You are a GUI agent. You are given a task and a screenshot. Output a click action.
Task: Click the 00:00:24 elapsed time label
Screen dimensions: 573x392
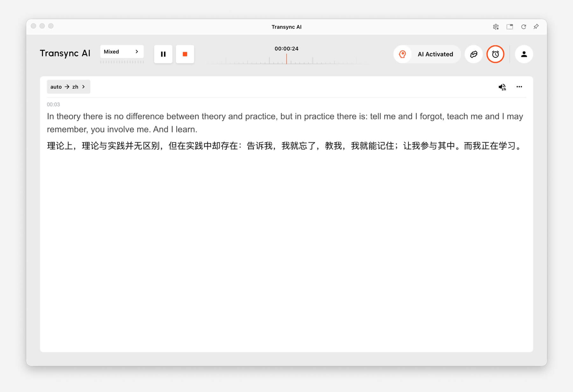coord(286,49)
